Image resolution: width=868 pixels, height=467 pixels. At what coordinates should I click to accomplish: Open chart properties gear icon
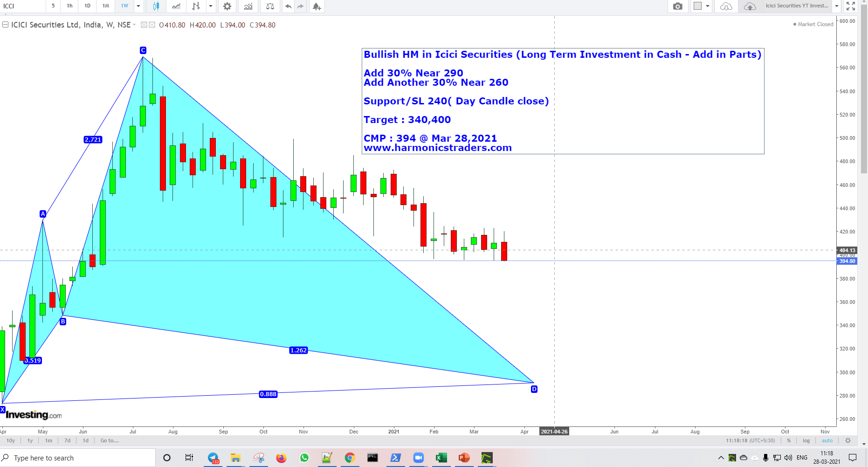[x=227, y=7]
